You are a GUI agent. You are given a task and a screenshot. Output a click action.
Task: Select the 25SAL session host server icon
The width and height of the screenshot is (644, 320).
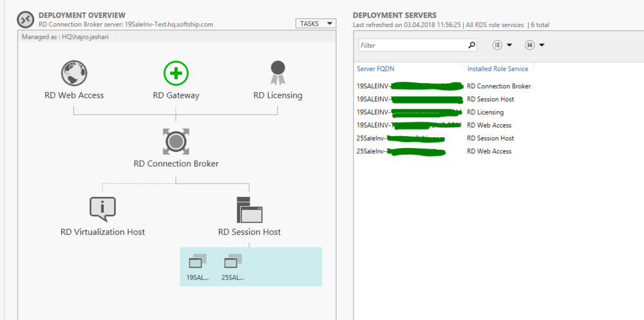tap(232, 261)
